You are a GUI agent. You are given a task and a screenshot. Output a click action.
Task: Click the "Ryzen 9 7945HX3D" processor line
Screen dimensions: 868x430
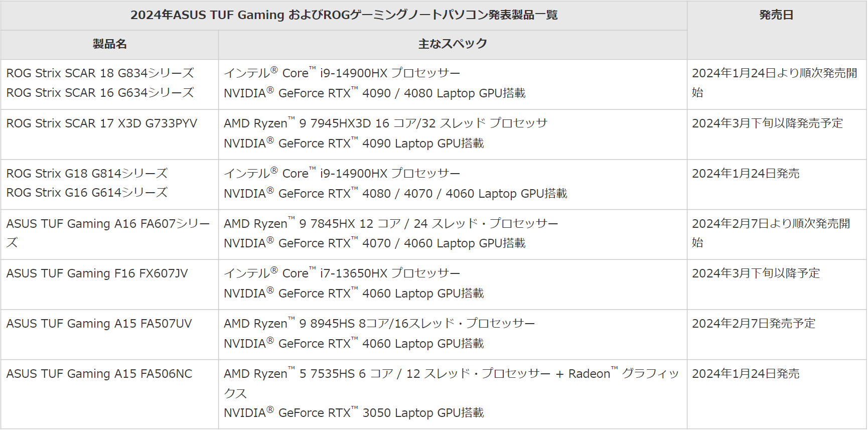pos(386,123)
